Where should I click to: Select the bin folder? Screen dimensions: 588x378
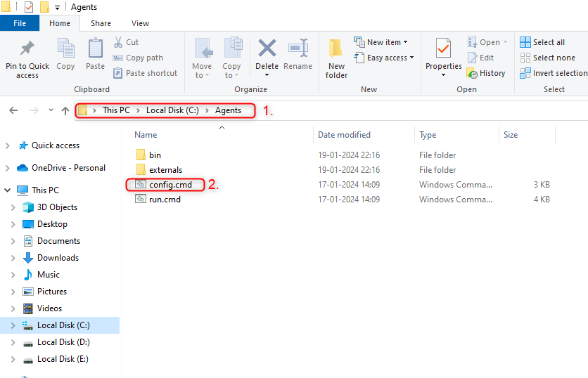(155, 155)
